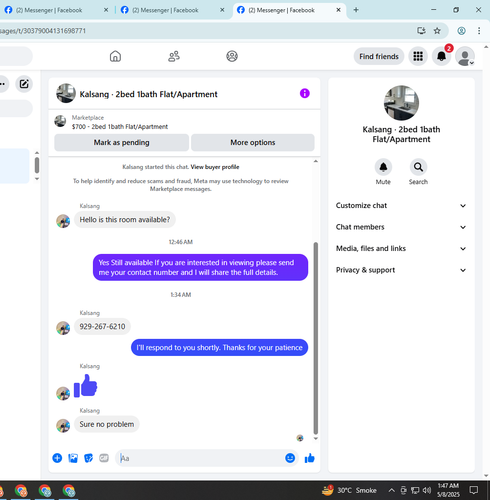The width and height of the screenshot is (490, 500).
Task: Click message '929-267-6210'
Action: click(x=102, y=326)
